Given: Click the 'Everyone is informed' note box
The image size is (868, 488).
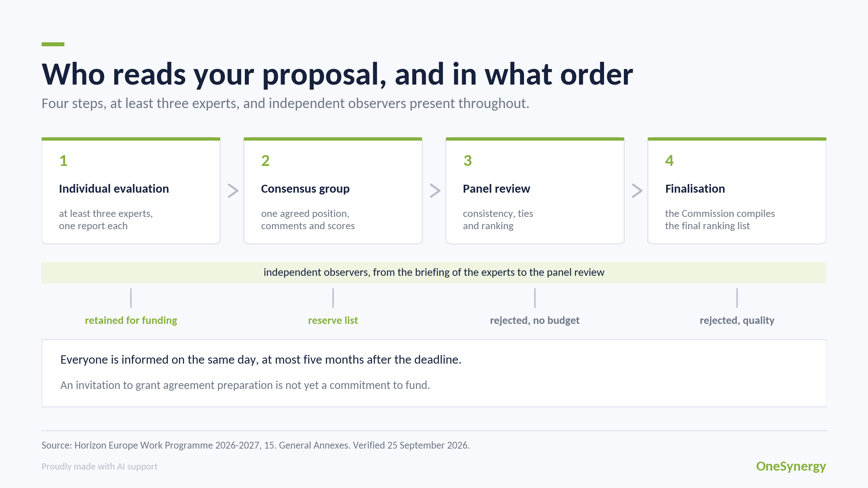Looking at the screenshot, I should [x=434, y=373].
